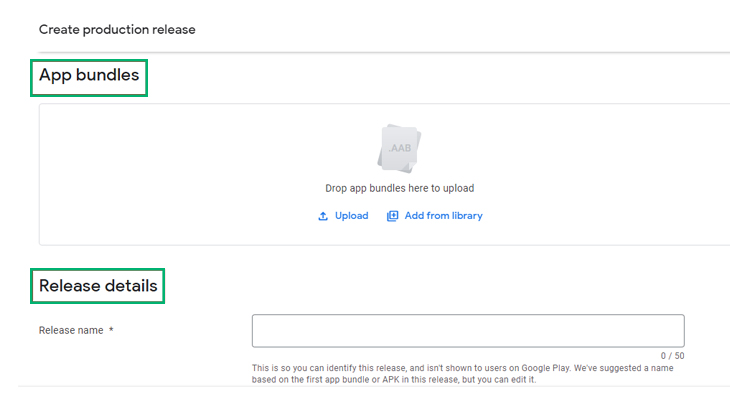
Task: Select the Release details section heading
Action: [98, 285]
